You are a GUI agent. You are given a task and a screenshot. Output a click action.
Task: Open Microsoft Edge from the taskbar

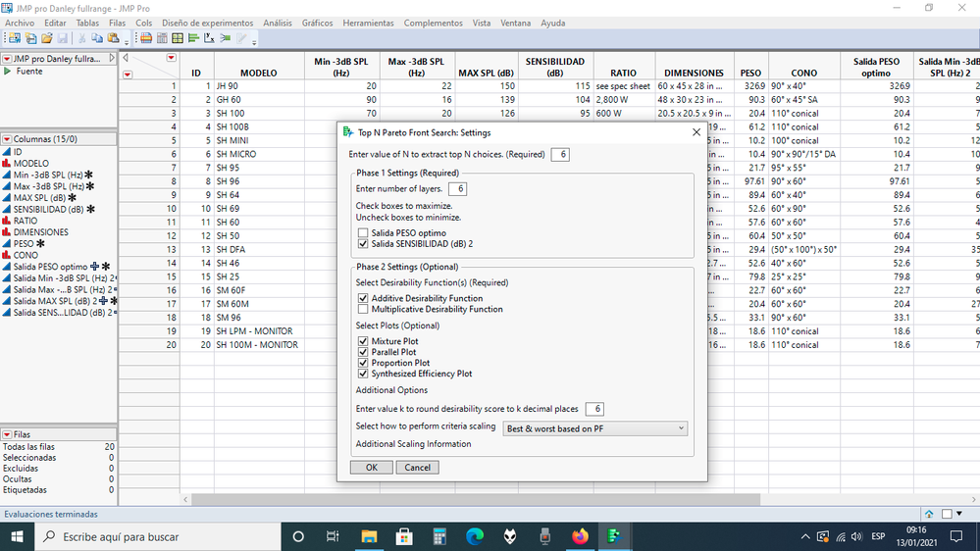(x=475, y=536)
